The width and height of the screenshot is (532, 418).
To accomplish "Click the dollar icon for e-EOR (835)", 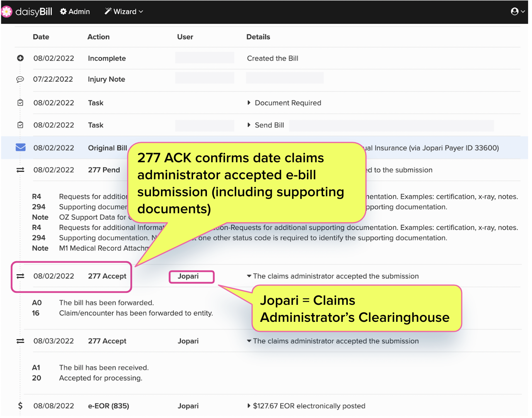I will pos(20,406).
